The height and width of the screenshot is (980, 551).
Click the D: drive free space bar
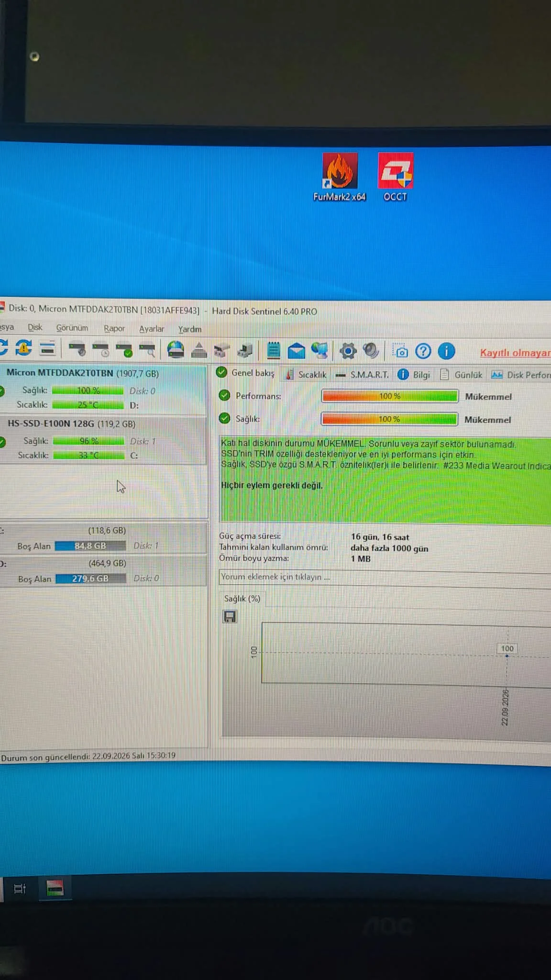coord(90,579)
